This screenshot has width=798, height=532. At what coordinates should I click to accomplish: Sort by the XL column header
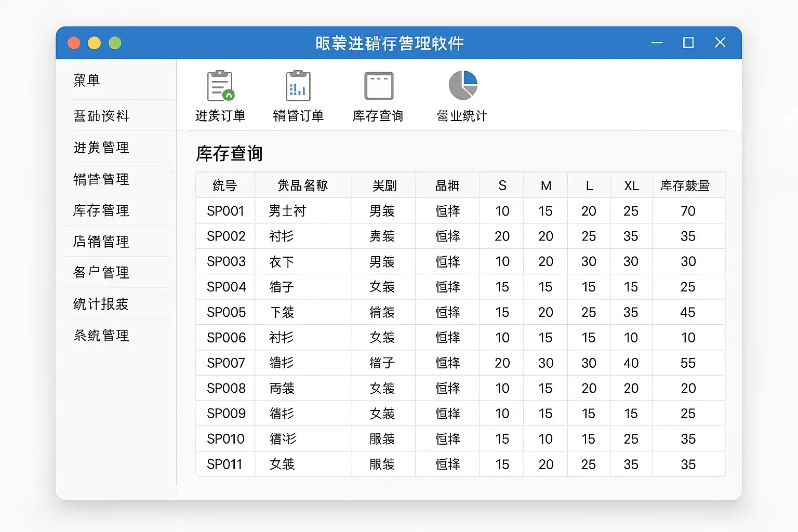coord(631,185)
